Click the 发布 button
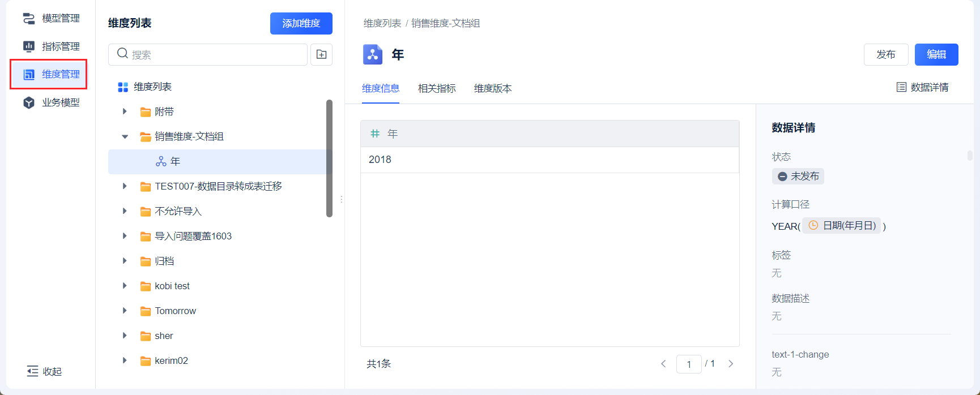 click(885, 54)
